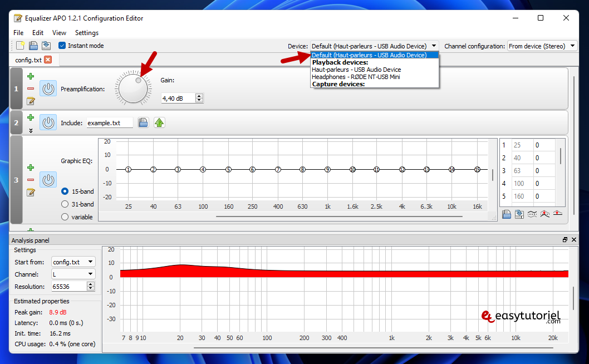Click gain cell for band 1 (25)

544,145
